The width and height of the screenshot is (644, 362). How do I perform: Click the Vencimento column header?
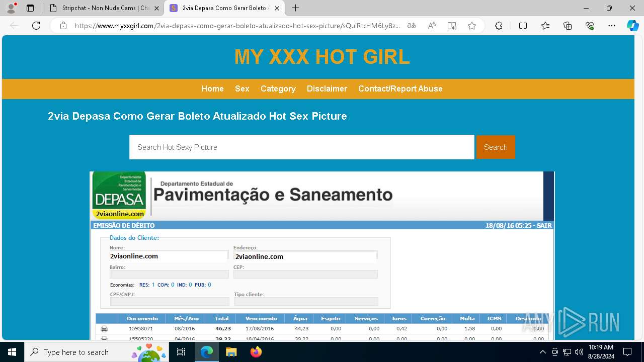(261, 318)
